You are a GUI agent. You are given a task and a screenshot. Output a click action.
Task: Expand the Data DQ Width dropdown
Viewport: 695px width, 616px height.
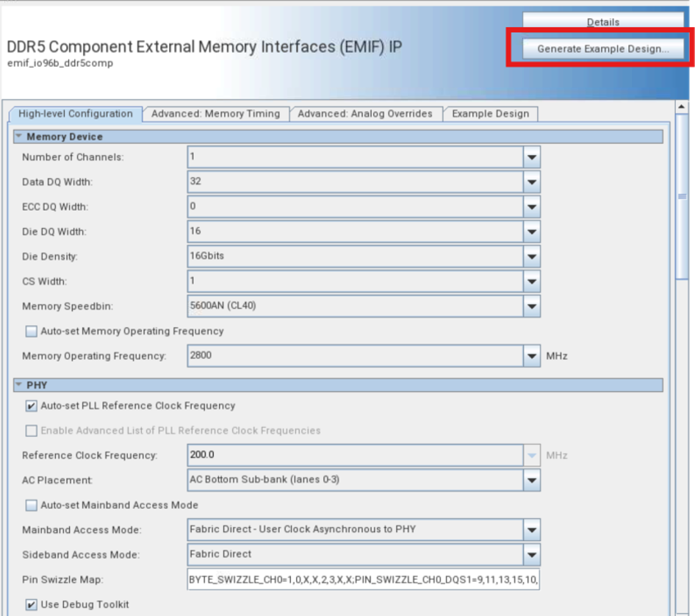[532, 182]
